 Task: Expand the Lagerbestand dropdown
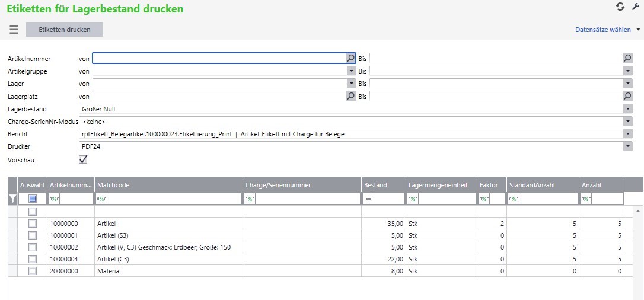[627, 109]
